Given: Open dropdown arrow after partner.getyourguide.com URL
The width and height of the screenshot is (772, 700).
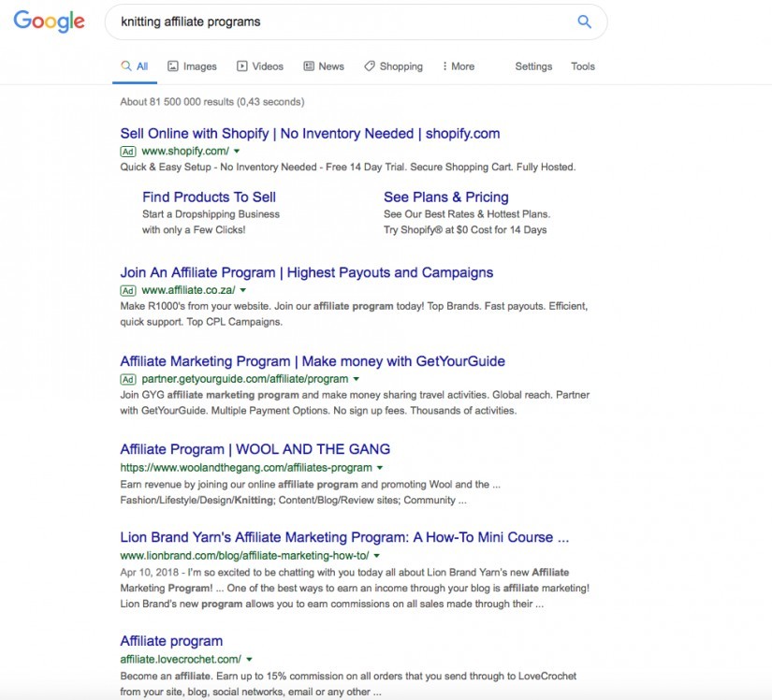Looking at the screenshot, I should click(x=356, y=379).
